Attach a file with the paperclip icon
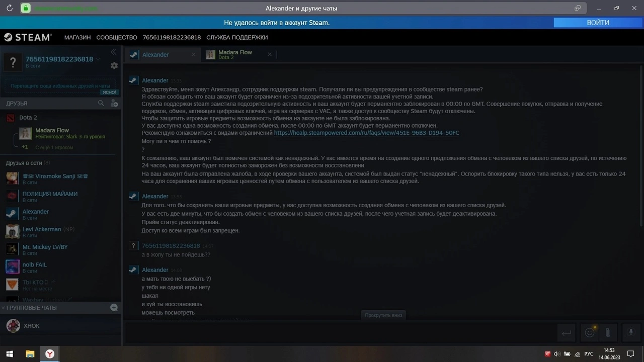Viewport: 644px width, 362px height. [608, 332]
